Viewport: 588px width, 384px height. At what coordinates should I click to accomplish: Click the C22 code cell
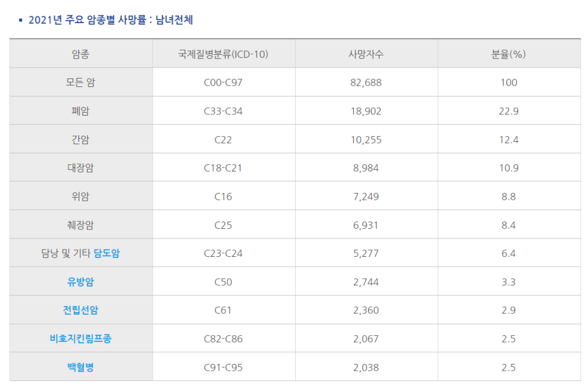(x=223, y=140)
